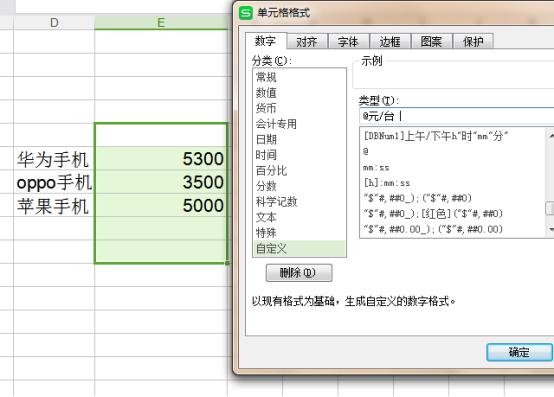Screen dimensions: 554x397
Task: Click the cell containing oppo手机
Action: tap(54, 182)
